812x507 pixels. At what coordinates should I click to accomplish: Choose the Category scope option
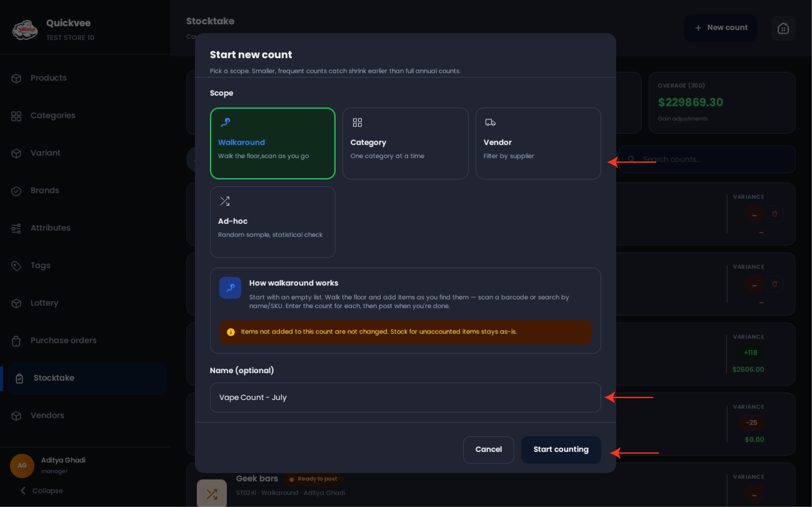[405, 143]
